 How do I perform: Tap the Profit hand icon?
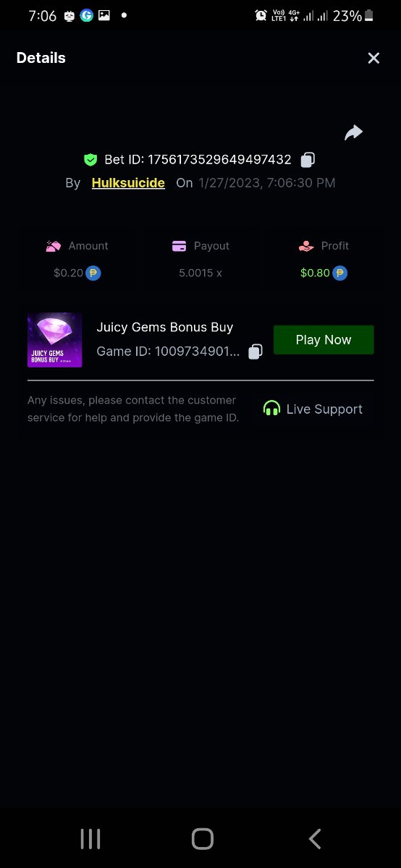click(x=305, y=246)
